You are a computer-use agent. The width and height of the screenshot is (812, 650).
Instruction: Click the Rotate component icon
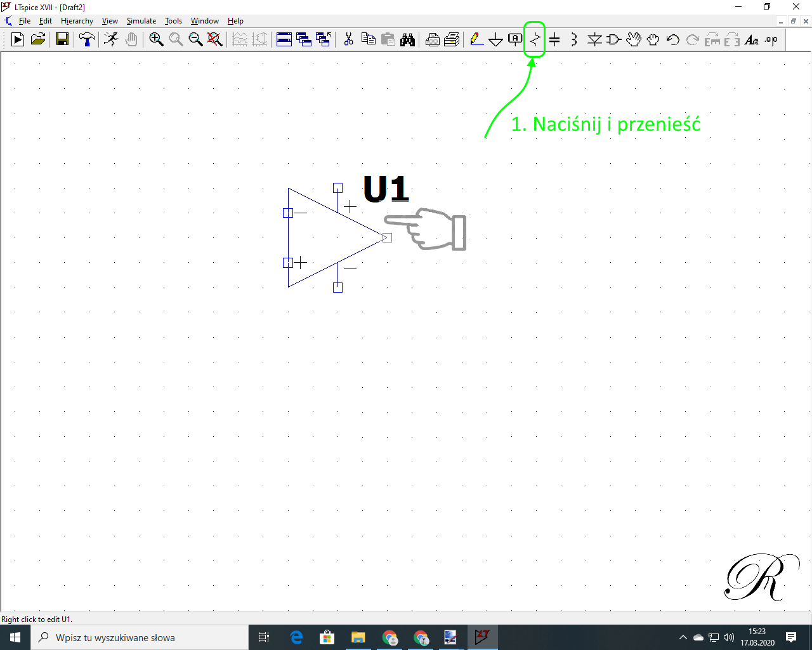click(x=712, y=40)
